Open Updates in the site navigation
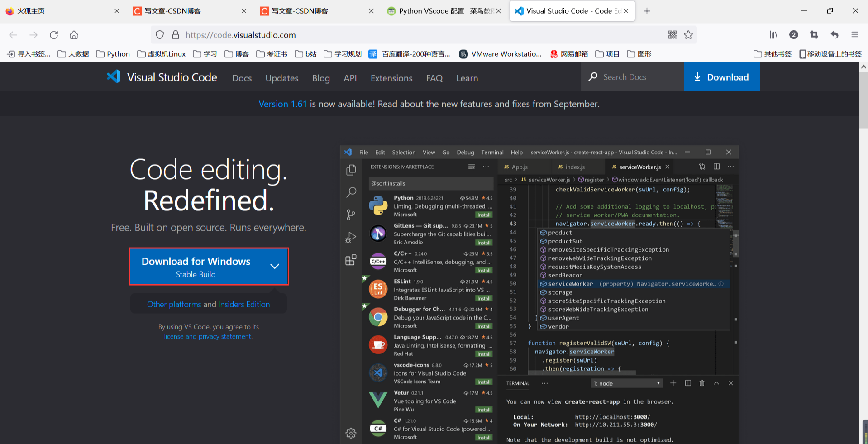 [x=282, y=78]
